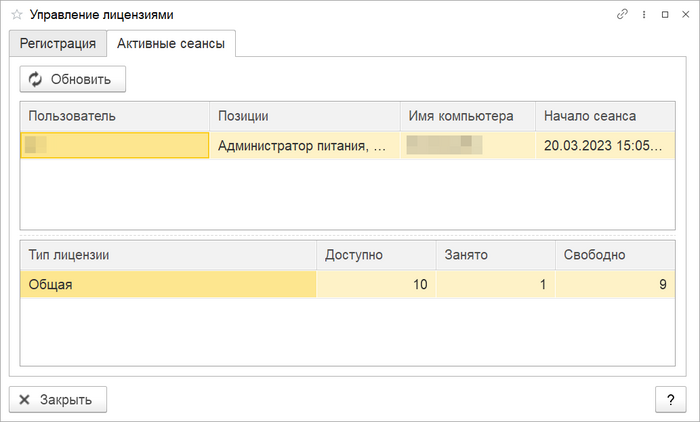Click the Свободно value 9 cell
The width and height of the screenshot is (700, 422).
[615, 285]
